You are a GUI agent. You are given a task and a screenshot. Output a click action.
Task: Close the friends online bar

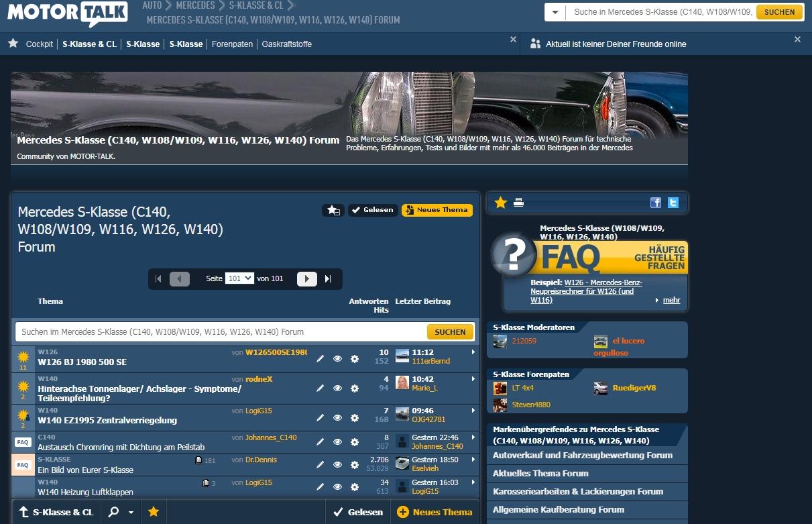tap(797, 40)
